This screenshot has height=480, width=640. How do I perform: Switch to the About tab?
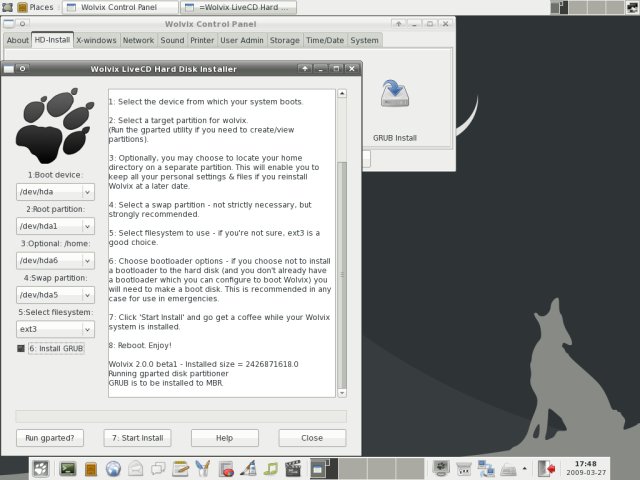pos(18,40)
